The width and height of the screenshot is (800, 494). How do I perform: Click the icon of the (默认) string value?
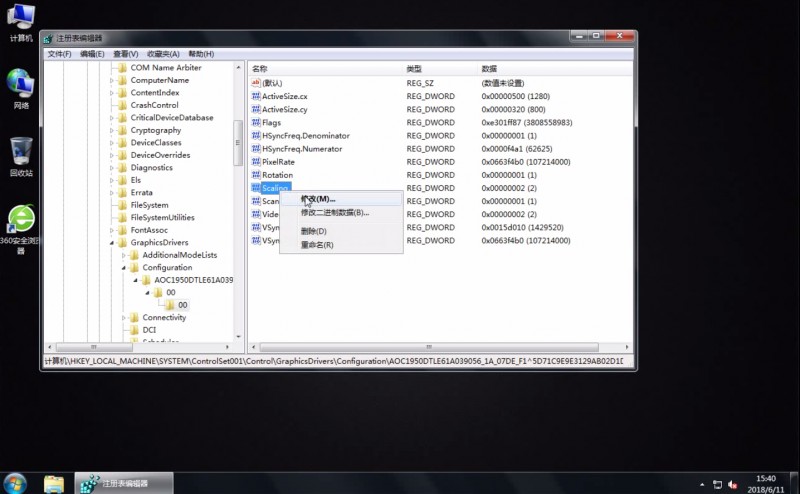(x=256, y=83)
